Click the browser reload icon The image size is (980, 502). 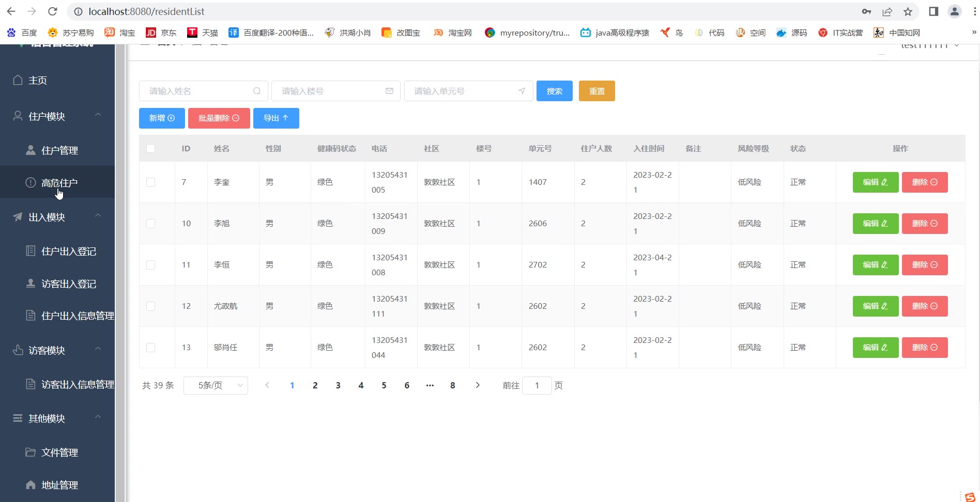[x=53, y=11]
